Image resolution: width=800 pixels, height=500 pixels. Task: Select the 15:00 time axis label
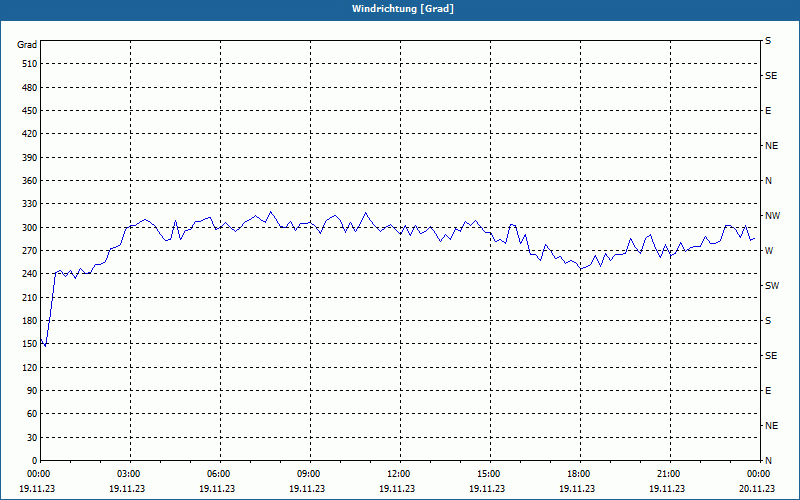click(488, 474)
